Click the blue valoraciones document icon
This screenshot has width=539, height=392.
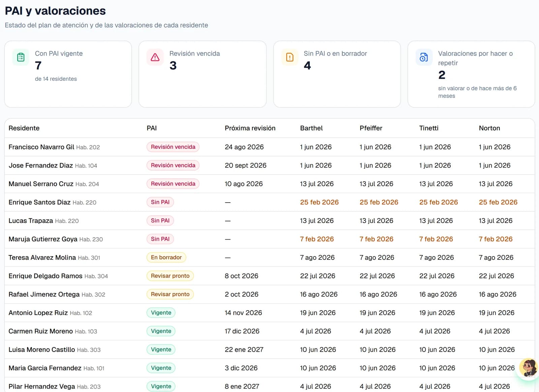pyautogui.click(x=424, y=57)
